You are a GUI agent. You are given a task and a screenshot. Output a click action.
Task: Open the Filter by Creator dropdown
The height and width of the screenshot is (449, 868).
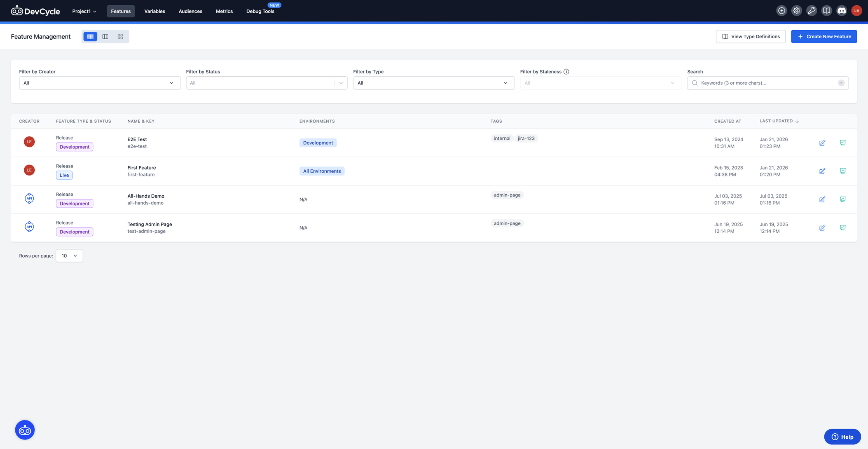click(x=100, y=83)
